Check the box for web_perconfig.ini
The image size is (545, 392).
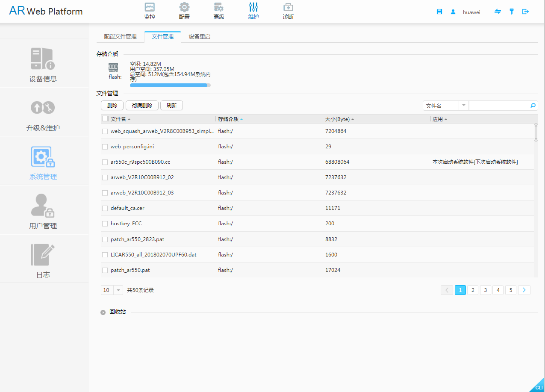105,147
